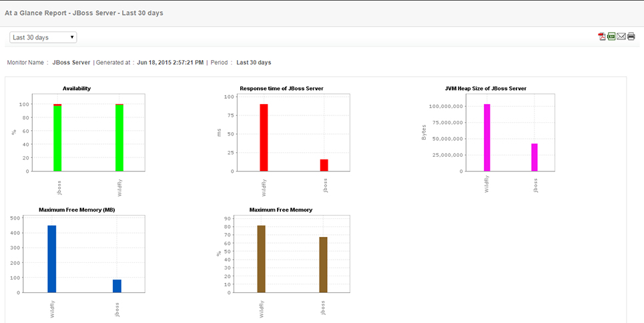This screenshot has width=644, height=323.
Task: Click the Availability chart title
Action: 77,88
